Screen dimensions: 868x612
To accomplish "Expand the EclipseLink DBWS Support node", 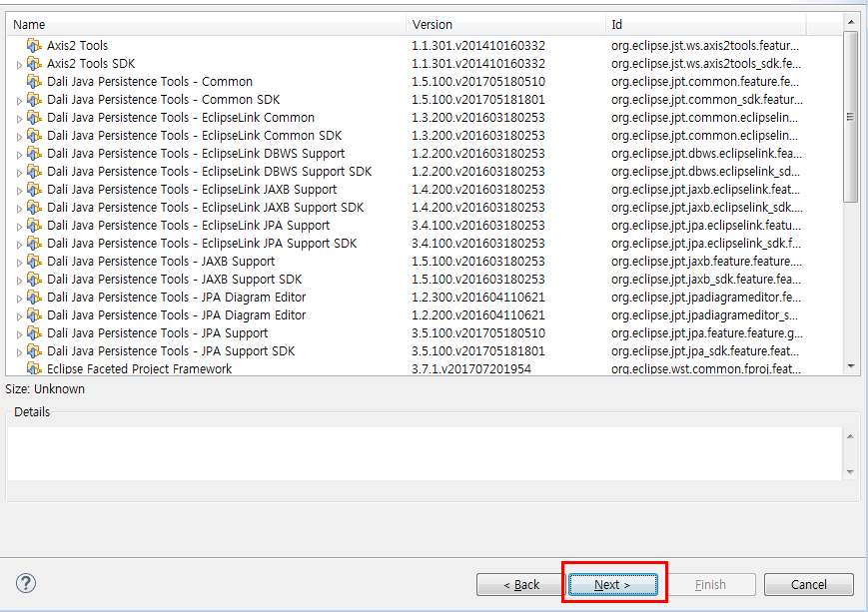I will point(19,155).
